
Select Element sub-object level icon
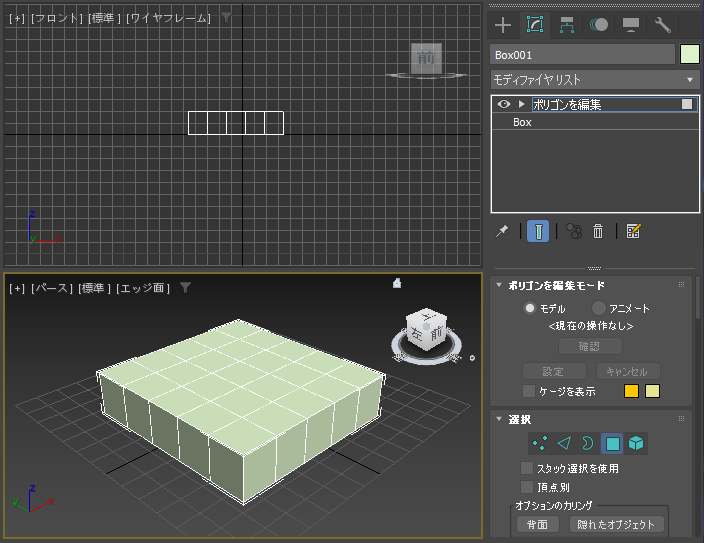636,443
